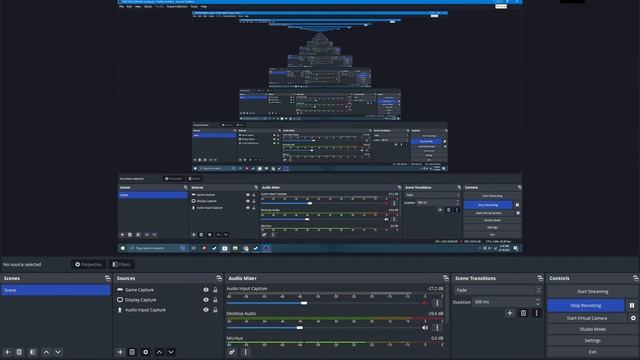Add a new source with plus icon
Viewport: 640px width, 360px height.
[120, 352]
